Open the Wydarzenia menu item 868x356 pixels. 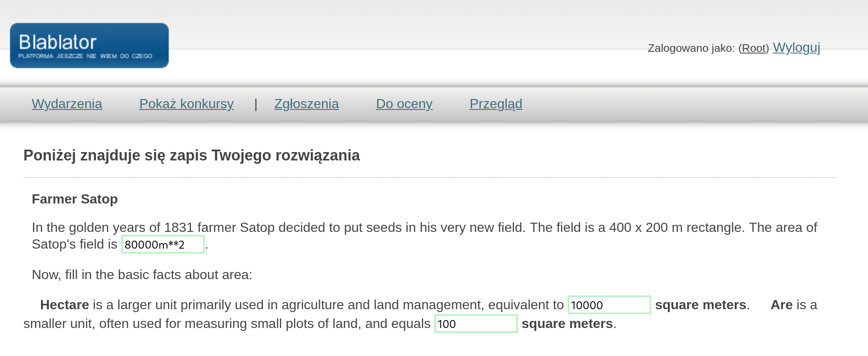[67, 104]
